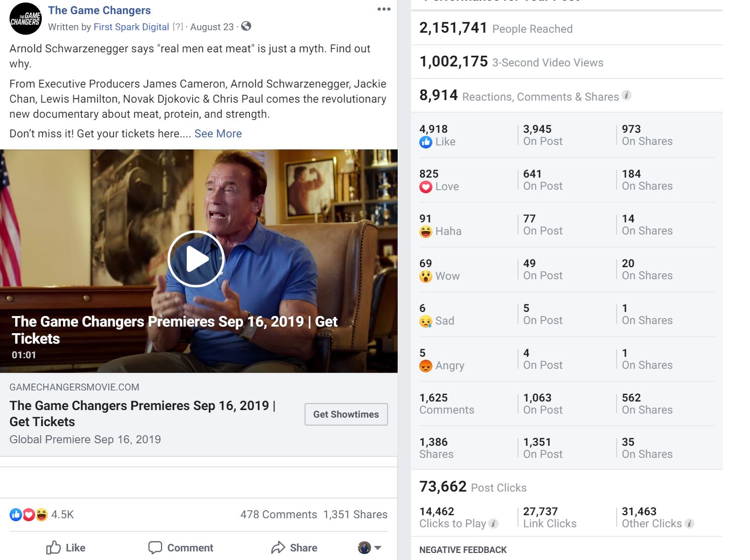750x560 pixels.
Task: Click the Angry reaction icon in stats
Action: [426, 366]
